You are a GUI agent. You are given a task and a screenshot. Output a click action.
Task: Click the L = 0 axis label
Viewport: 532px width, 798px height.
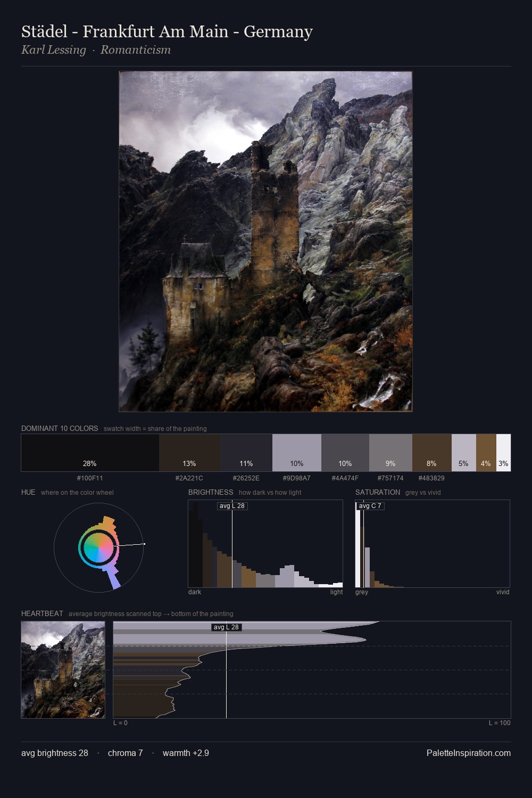point(120,723)
